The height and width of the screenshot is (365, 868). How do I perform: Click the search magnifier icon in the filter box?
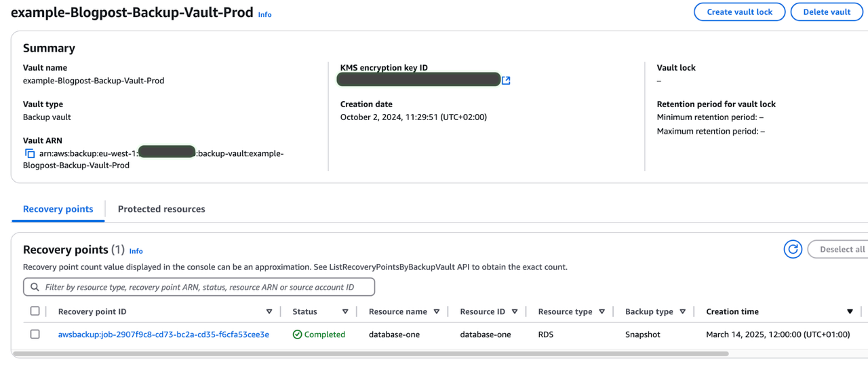click(x=35, y=287)
